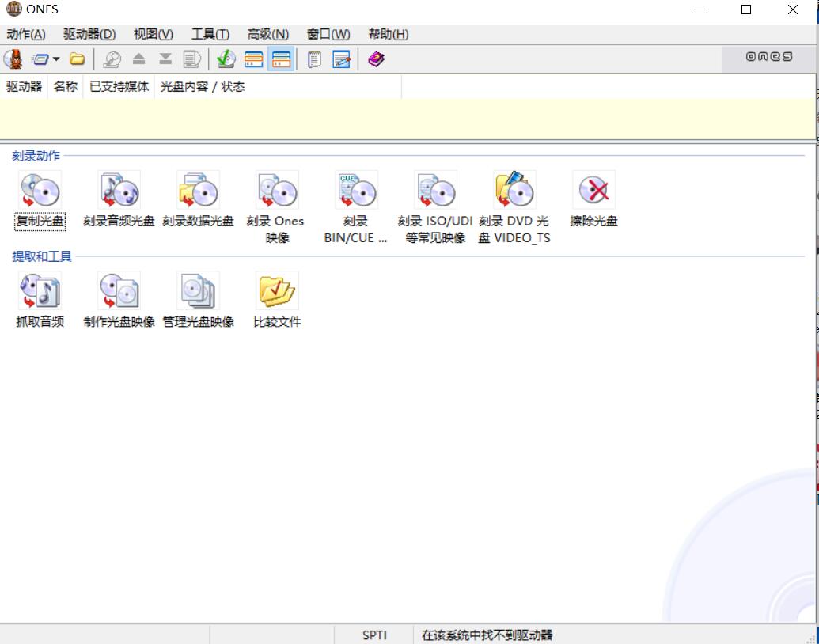Click the yellow folder toolbar icon
Screen dimensions: 819x644
pos(78,59)
